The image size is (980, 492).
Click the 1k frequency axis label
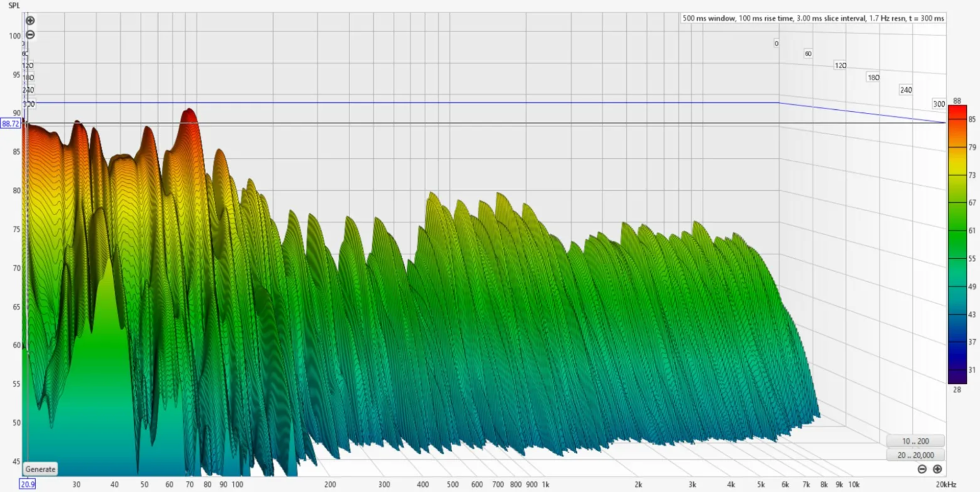tap(545, 484)
